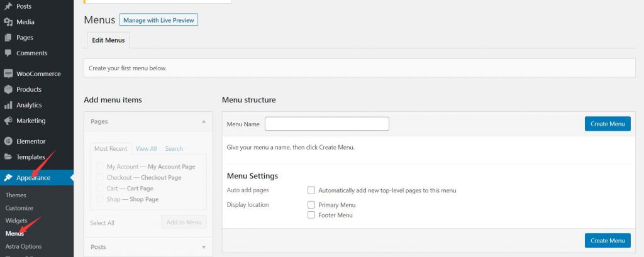Click the Products box icon
Image resolution: width=644 pixels, height=257 pixels.
(8, 89)
